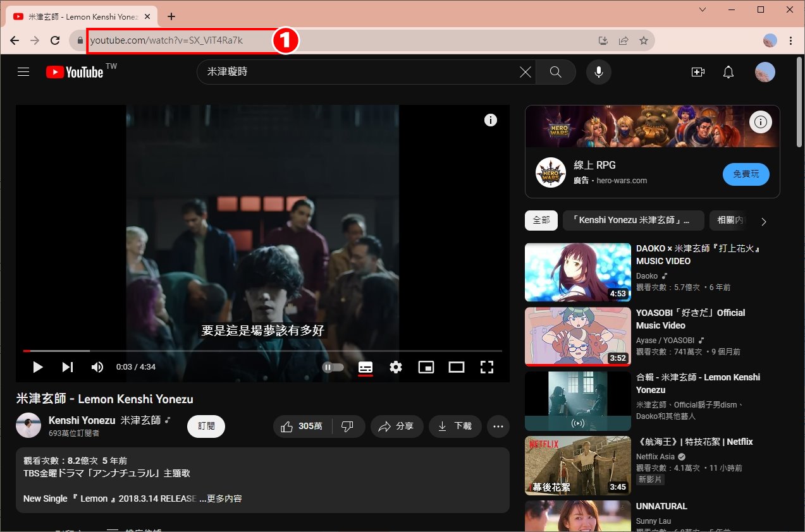Open the Hero Wars ad logo
Screen dimensions: 805x532
click(551, 172)
